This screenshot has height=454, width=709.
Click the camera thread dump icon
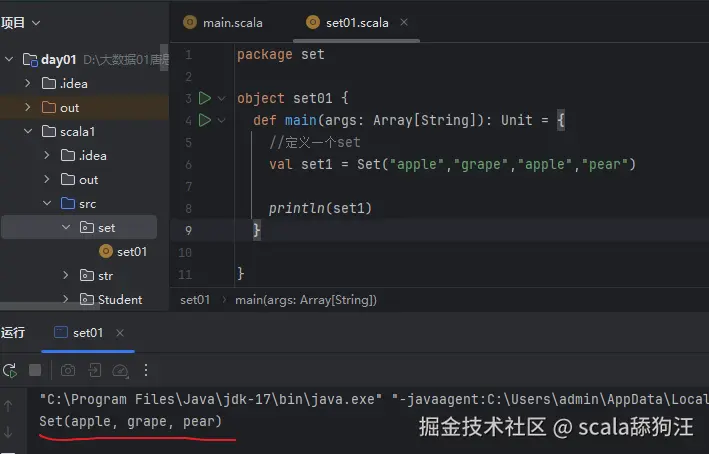coord(68,370)
